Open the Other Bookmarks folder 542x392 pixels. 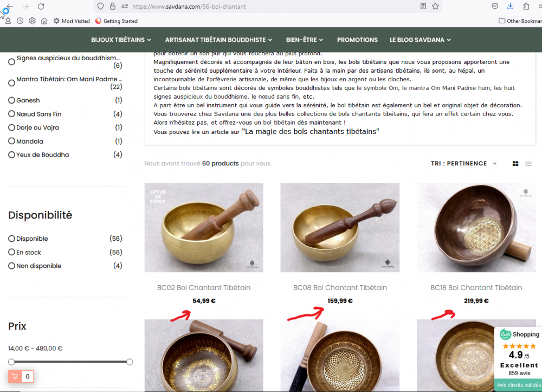coord(520,21)
